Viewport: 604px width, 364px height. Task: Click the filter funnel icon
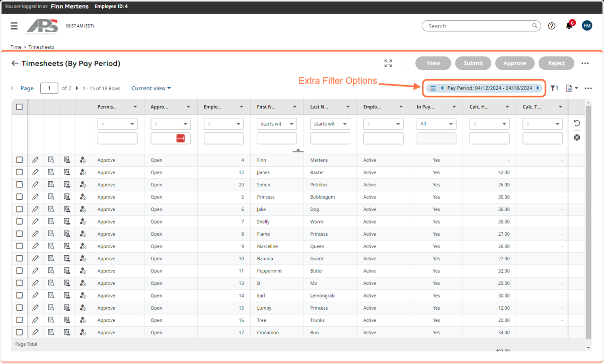pyautogui.click(x=554, y=88)
